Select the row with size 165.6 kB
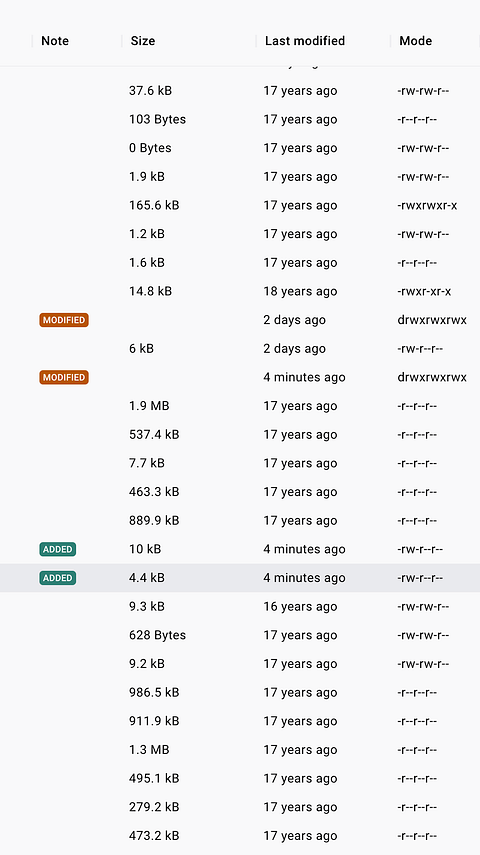Viewport: 480px width, 855px height. point(240,206)
